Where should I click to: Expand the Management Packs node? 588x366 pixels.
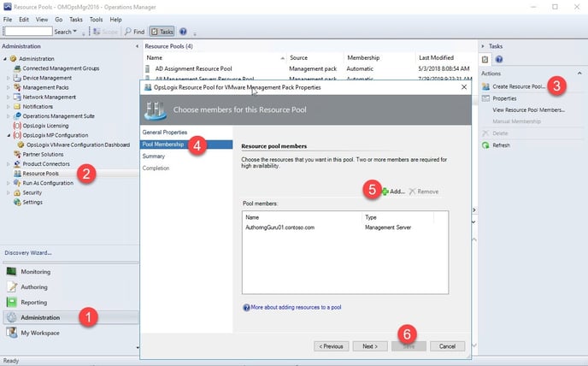(x=9, y=87)
